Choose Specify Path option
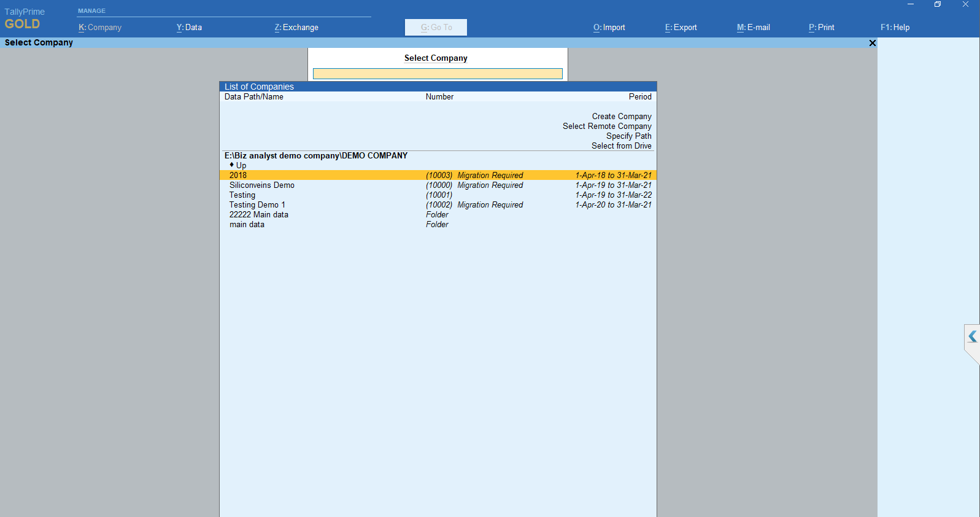Image resolution: width=980 pixels, height=517 pixels. (x=629, y=136)
